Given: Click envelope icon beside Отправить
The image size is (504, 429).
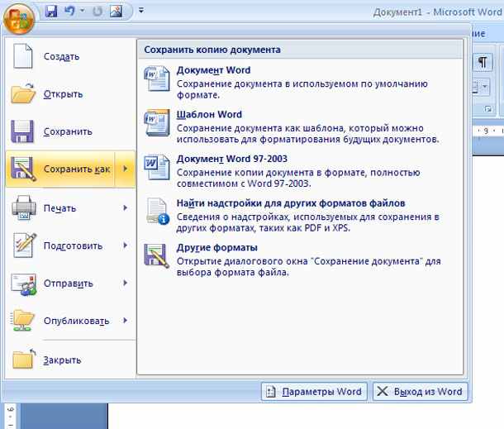Looking at the screenshot, I should point(23,284).
